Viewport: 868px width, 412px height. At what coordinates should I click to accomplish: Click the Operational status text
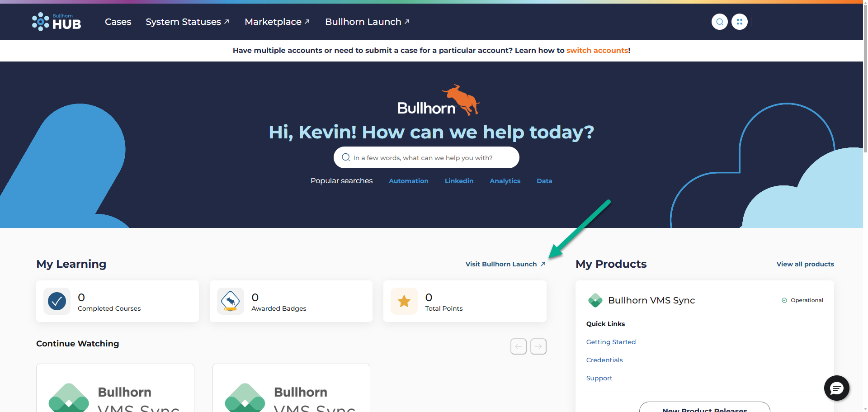[x=807, y=300]
